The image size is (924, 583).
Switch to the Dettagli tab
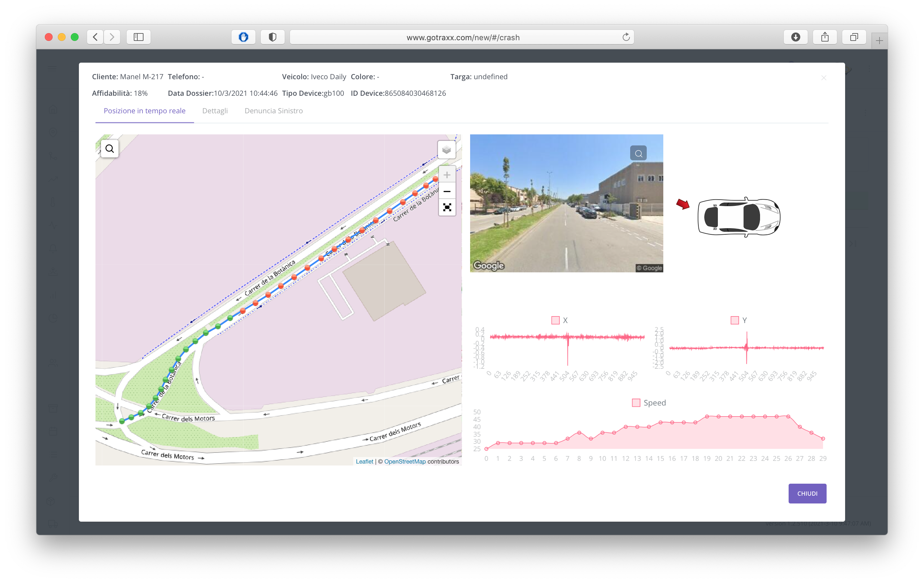[x=215, y=111]
